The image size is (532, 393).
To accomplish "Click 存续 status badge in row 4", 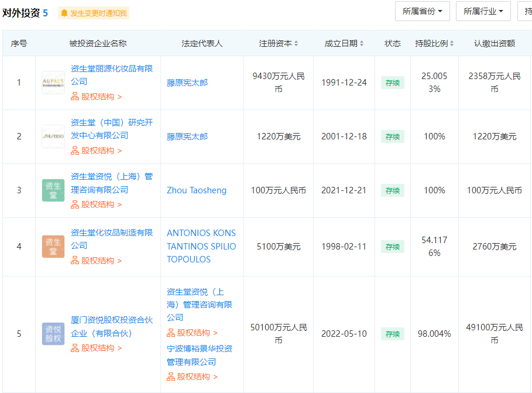I will click(393, 247).
